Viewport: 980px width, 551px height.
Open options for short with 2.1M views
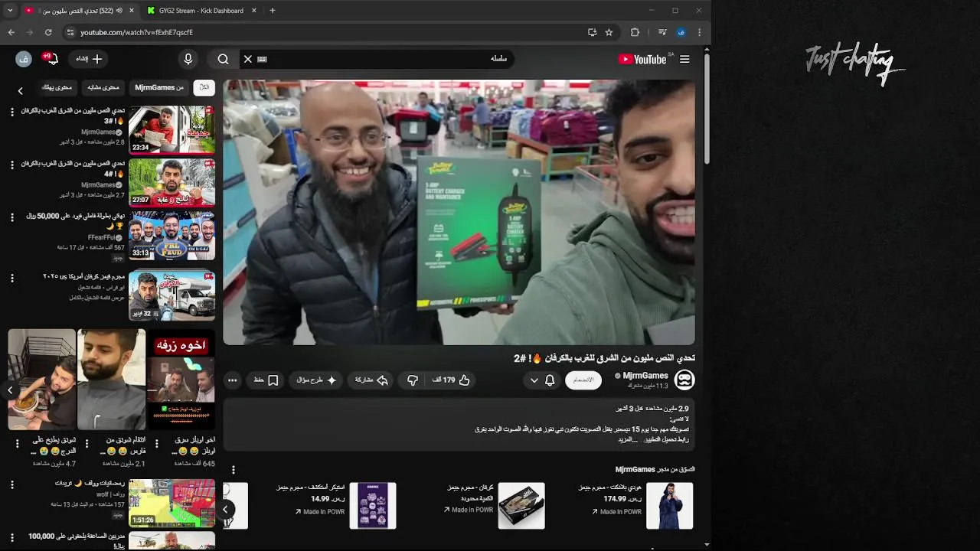click(87, 443)
